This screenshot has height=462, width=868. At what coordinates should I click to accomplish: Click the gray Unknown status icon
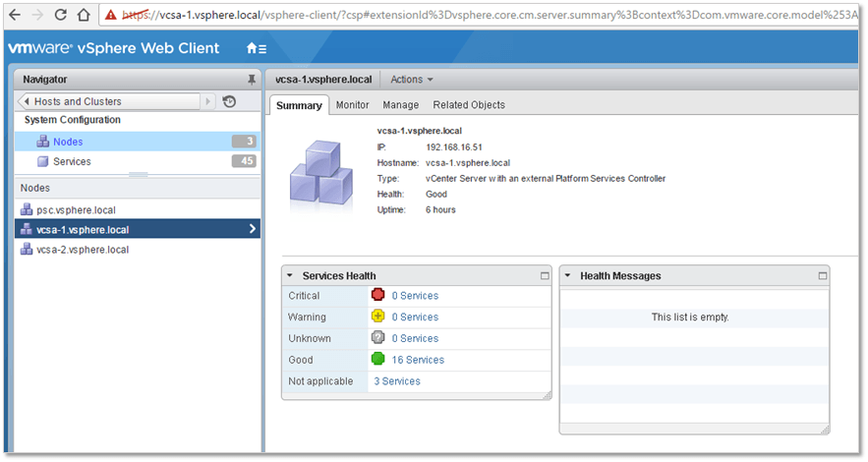point(378,337)
